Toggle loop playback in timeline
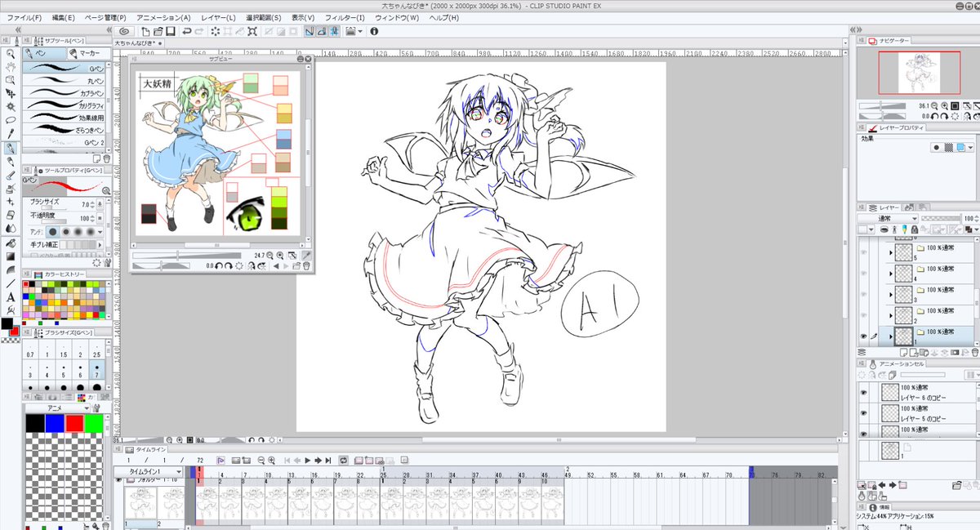Viewport: 980px width, 530px height. pos(343,461)
